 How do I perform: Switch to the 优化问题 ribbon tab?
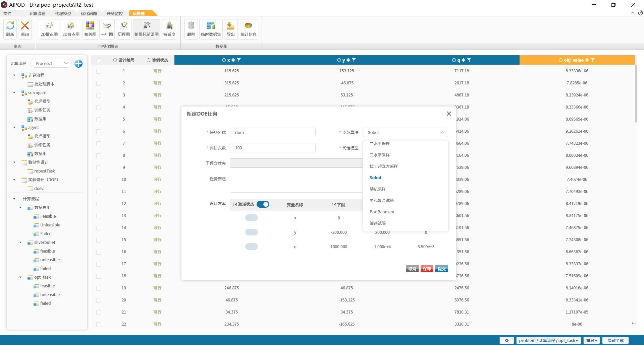[x=89, y=13]
